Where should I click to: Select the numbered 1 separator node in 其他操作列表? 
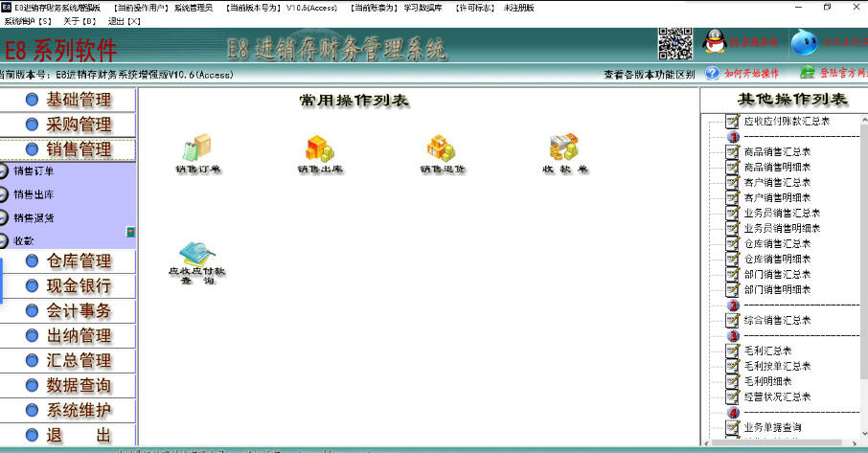(x=734, y=137)
